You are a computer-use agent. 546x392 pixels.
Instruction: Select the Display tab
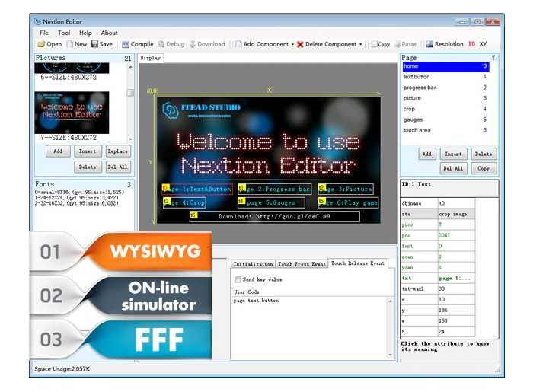tap(151, 58)
